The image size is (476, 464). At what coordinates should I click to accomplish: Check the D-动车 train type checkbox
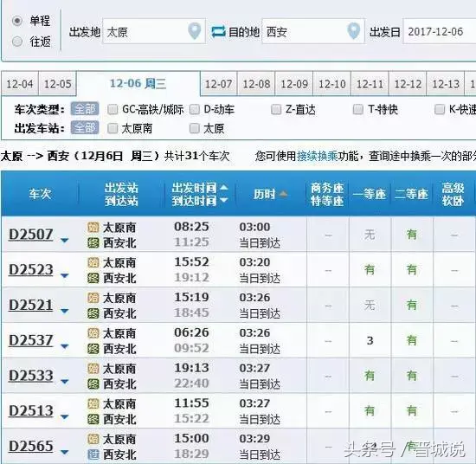click(194, 109)
